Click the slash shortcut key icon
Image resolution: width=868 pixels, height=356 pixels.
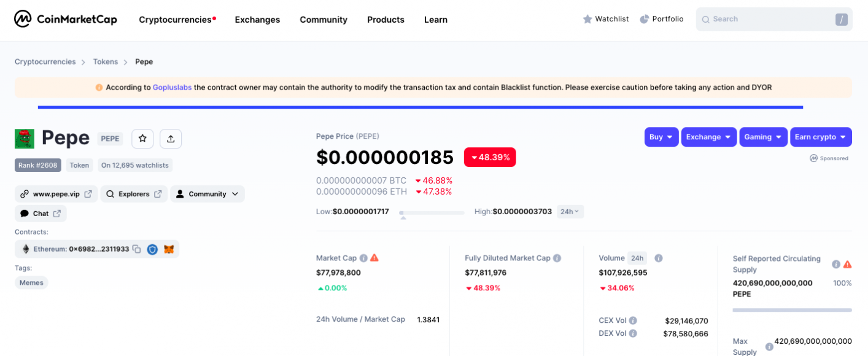(841, 20)
